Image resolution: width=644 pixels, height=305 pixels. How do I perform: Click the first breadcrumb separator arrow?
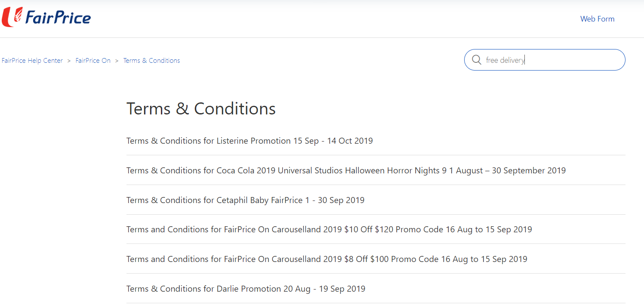[69, 61]
